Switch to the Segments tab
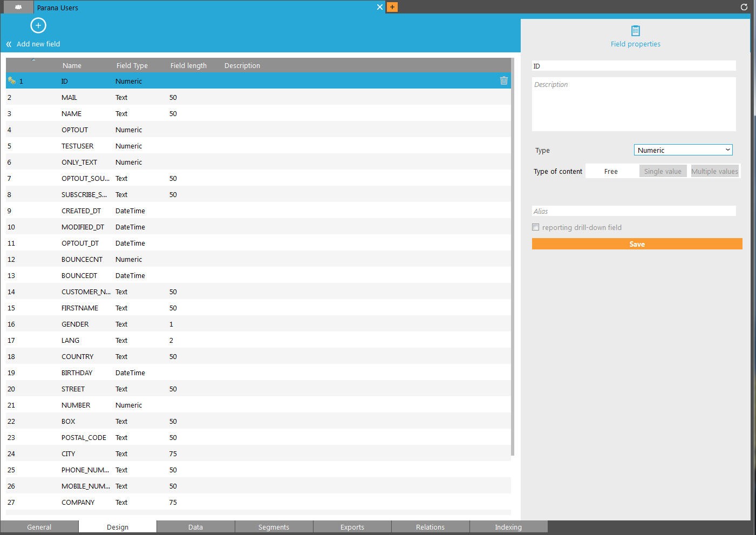756x535 pixels. coord(274,527)
